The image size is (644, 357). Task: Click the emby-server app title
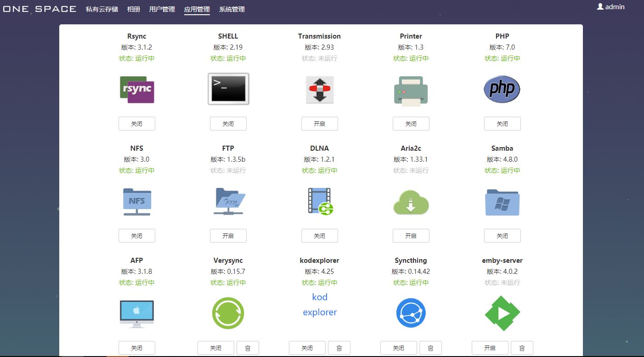tap(503, 261)
